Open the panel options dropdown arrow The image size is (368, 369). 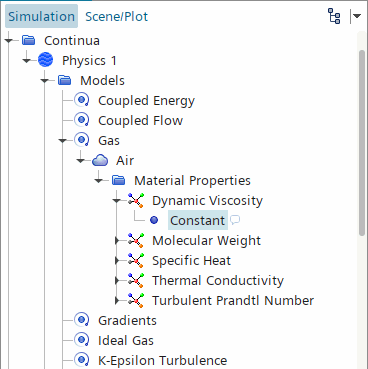[x=357, y=16]
